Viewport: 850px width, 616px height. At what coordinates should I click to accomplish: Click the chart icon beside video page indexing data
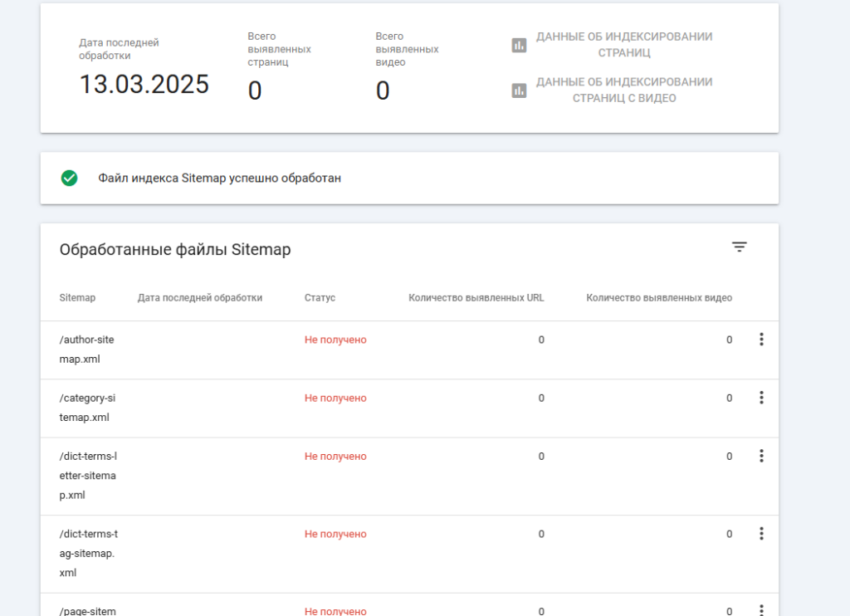[520, 90]
